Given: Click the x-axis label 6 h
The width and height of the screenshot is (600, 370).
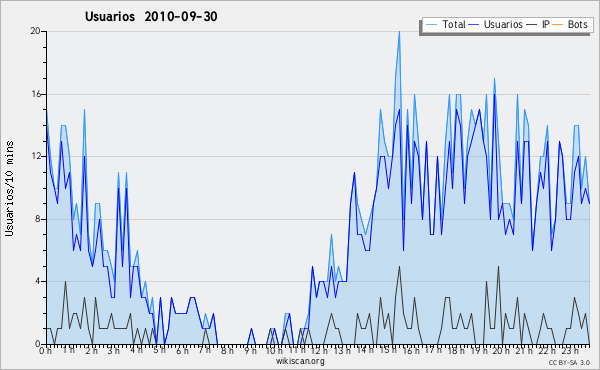Looking at the screenshot, I should (183, 350).
